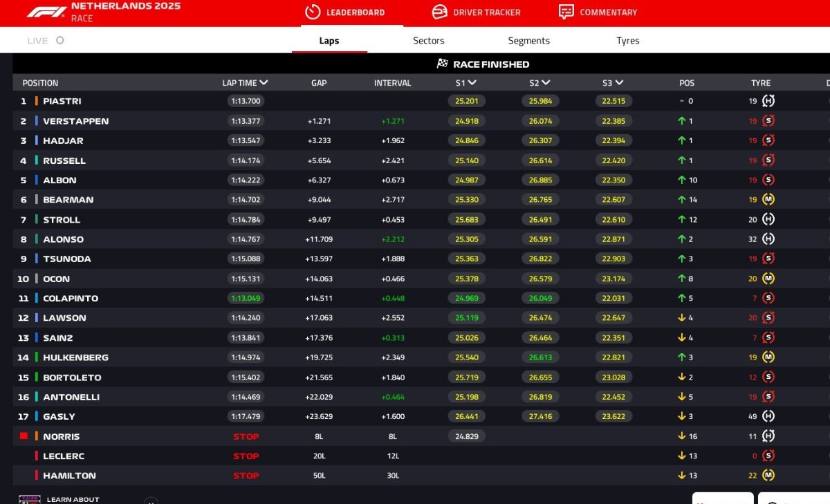Click Colapinto's fastest lap time 1:13.049
This screenshot has height=504, width=830.
click(246, 299)
